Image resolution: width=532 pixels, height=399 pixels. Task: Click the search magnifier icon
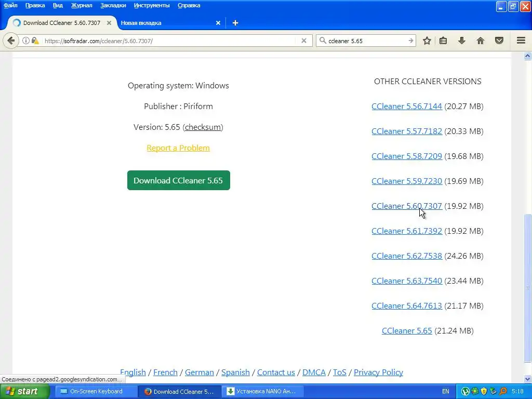[323, 41]
